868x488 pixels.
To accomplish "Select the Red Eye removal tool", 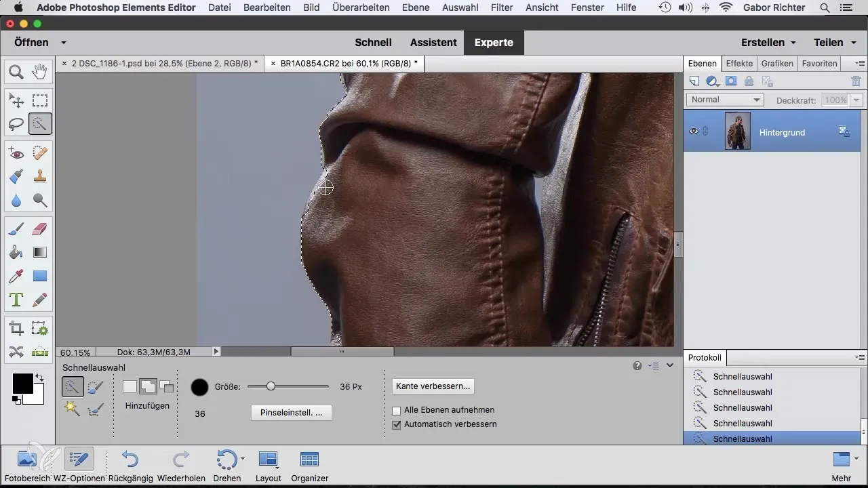I will pos(16,154).
